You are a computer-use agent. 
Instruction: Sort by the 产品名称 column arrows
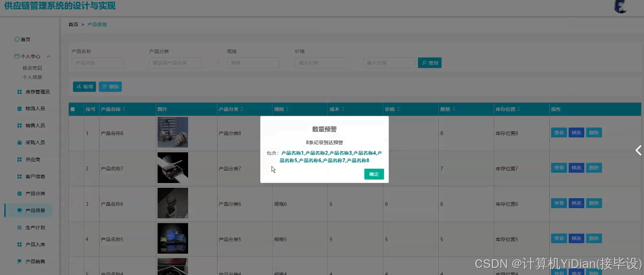[124, 109]
